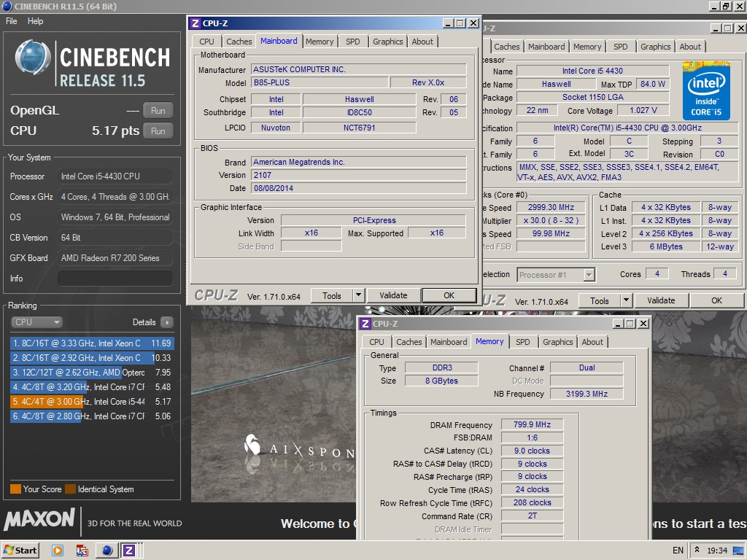Click the Processor field Intel Core i5-4430 CPU
The height and width of the screenshot is (560, 747).
[115, 176]
